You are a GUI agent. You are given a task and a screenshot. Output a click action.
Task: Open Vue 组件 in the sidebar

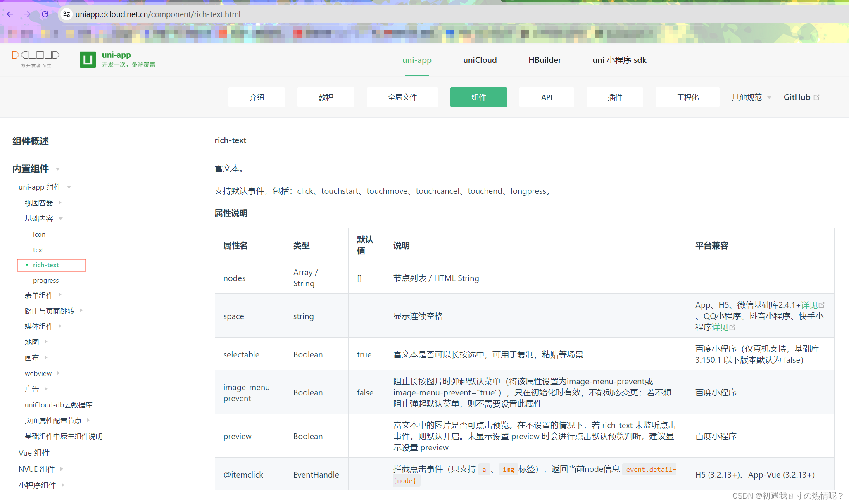coord(34,453)
